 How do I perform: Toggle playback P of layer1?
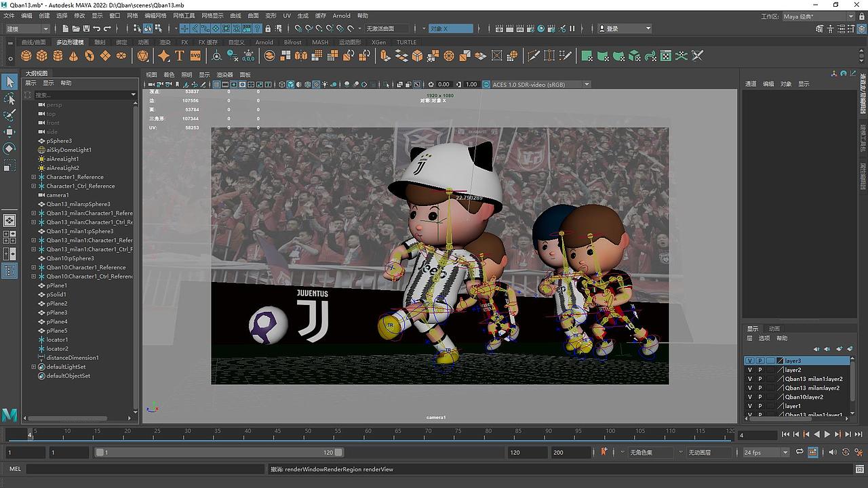(759, 406)
